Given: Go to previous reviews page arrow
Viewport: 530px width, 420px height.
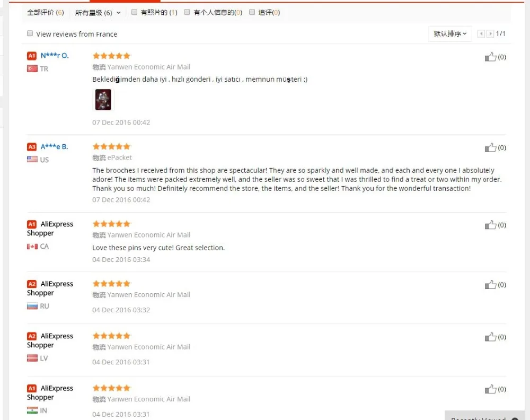Looking at the screenshot, I should [481, 34].
